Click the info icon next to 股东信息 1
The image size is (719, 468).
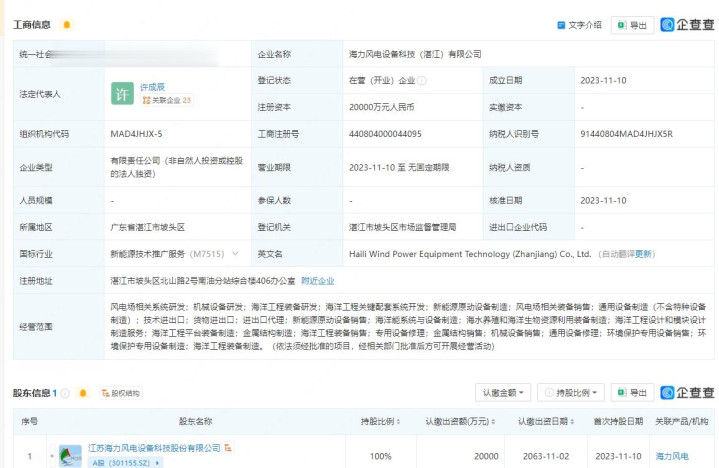(65, 393)
